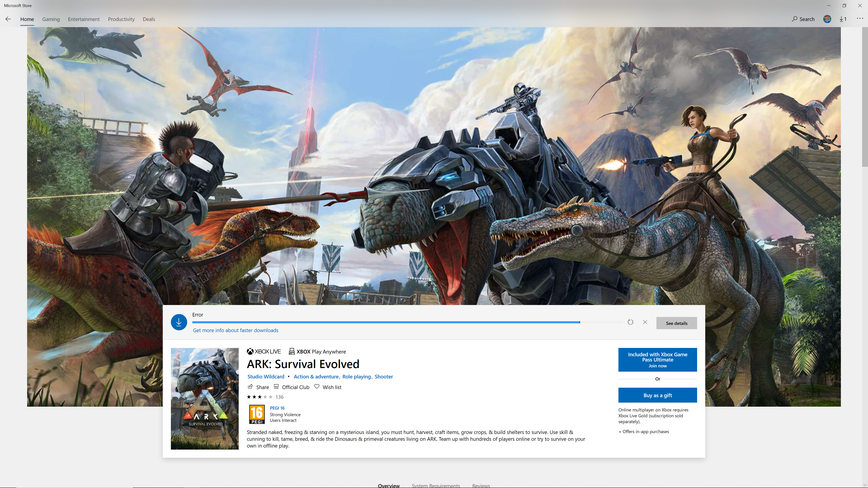The image size is (868, 488).
Task: Expand the Shooter category link
Action: [x=383, y=376]
